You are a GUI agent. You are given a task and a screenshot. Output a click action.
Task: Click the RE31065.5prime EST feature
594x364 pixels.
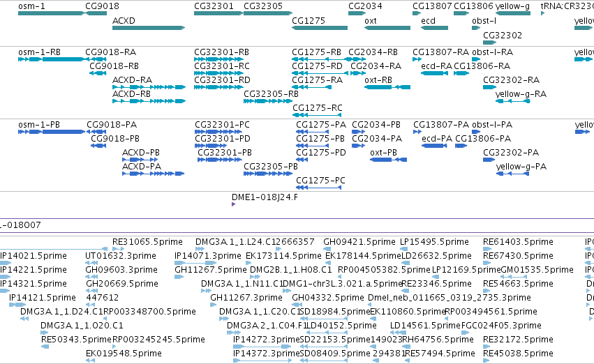point(118,249)
